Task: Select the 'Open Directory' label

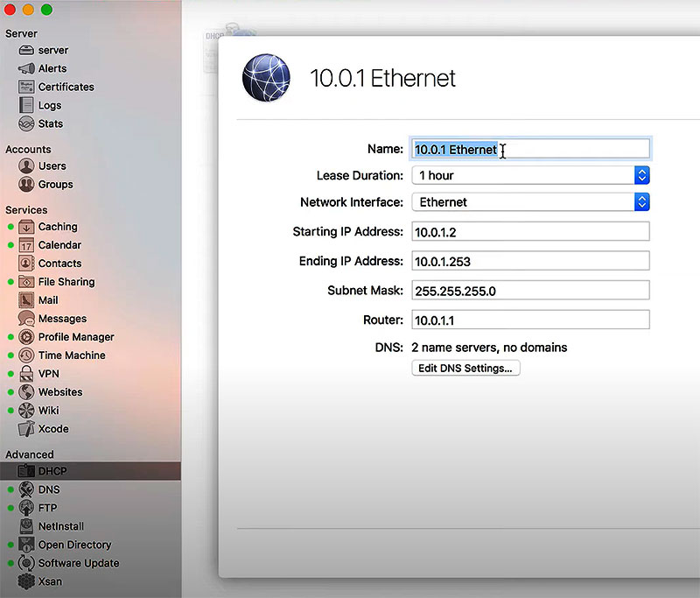Action: click(x=75, y=545)
